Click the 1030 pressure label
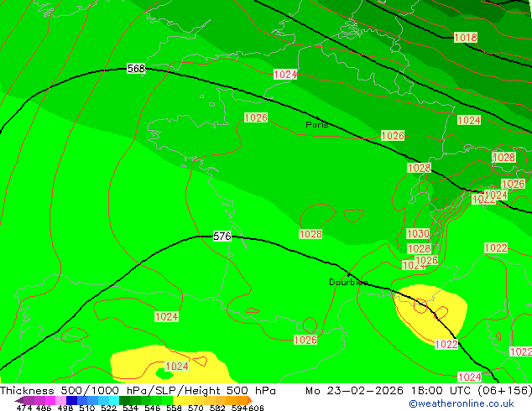 [418, 234]
